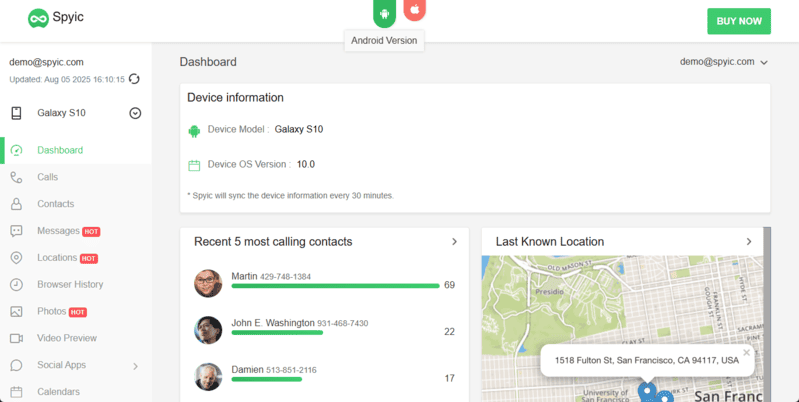Switch to the Android version icon

point(384,12)
